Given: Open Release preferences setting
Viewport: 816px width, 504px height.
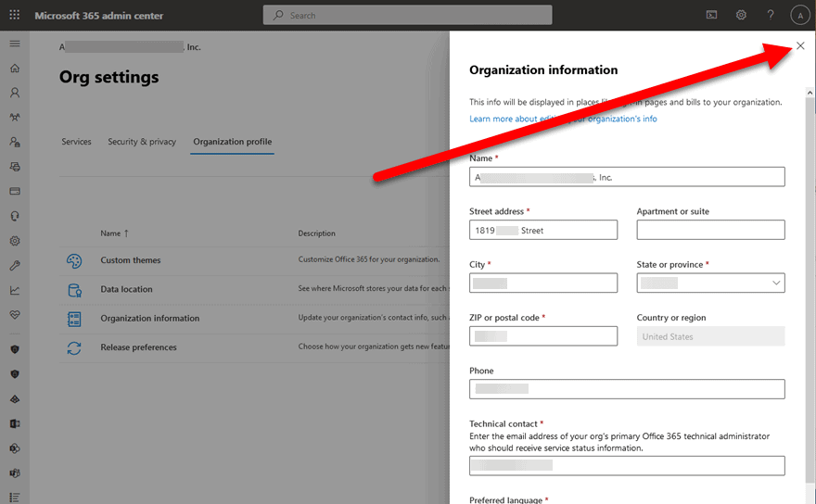Looking at the screenshot, I should tap(138, 347).
